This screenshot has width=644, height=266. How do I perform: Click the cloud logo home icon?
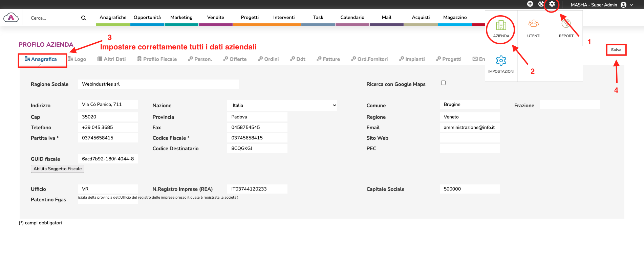(11, 18)
